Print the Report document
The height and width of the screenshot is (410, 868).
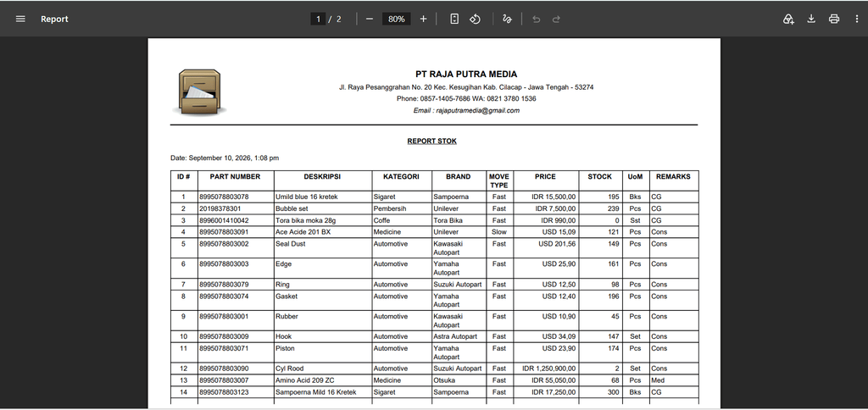(x=834, y=19)
